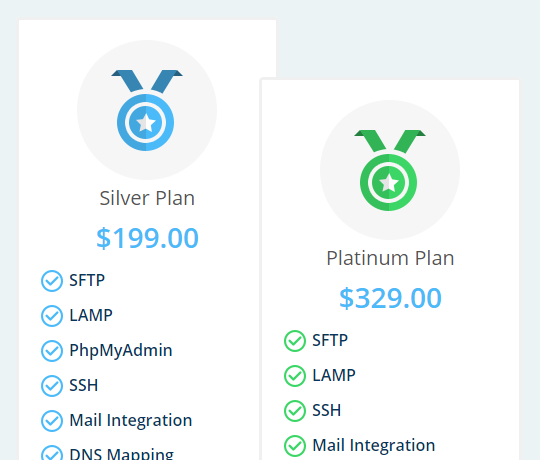
Task: Click the $199.00 price
Action: (147, 238)
